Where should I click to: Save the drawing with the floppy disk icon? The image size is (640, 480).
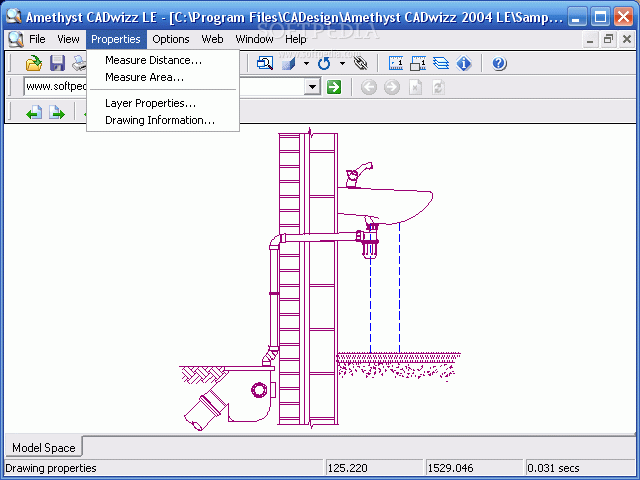[57, 63]
